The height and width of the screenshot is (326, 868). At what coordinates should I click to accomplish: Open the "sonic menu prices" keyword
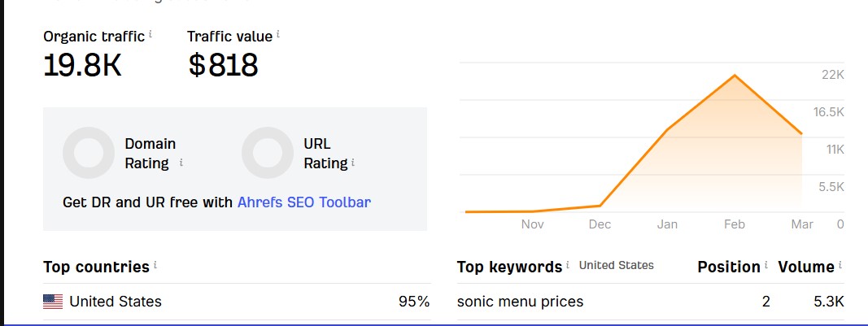pos(520,302)
